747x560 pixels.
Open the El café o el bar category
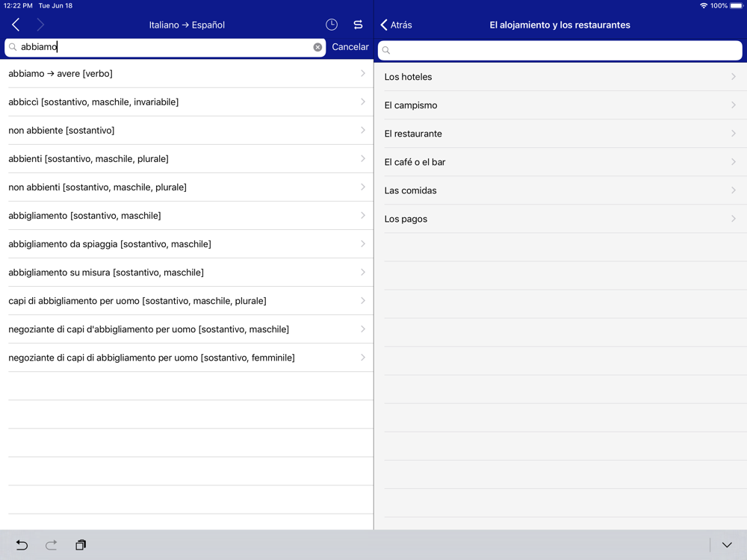pyautogui.click(x=560, y=162)
